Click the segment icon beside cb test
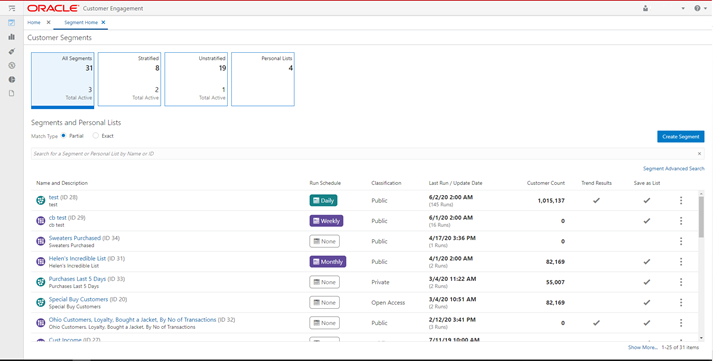 tap(40, 221)
